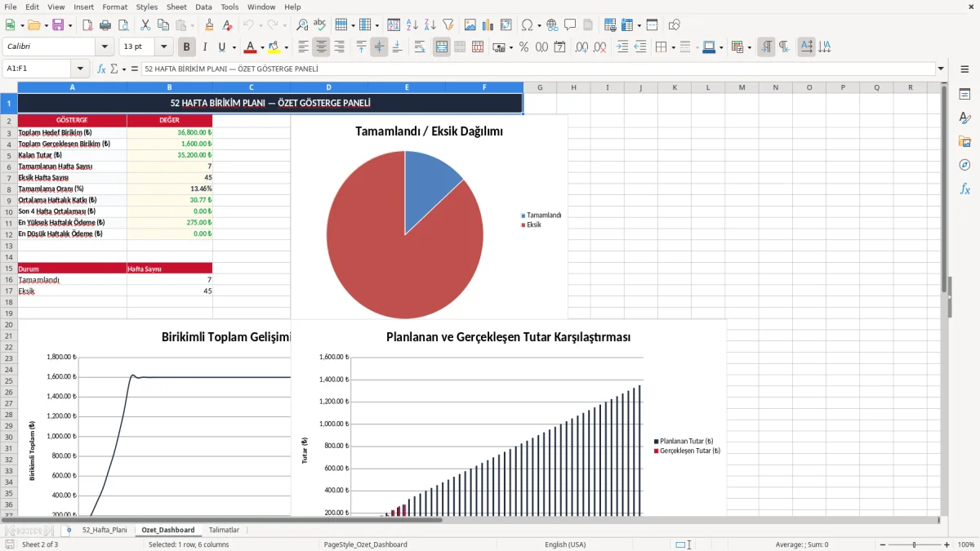Apply the red font color swatch
The height and width of the screenshot is (551, 980).
click(x=251, y=47)
